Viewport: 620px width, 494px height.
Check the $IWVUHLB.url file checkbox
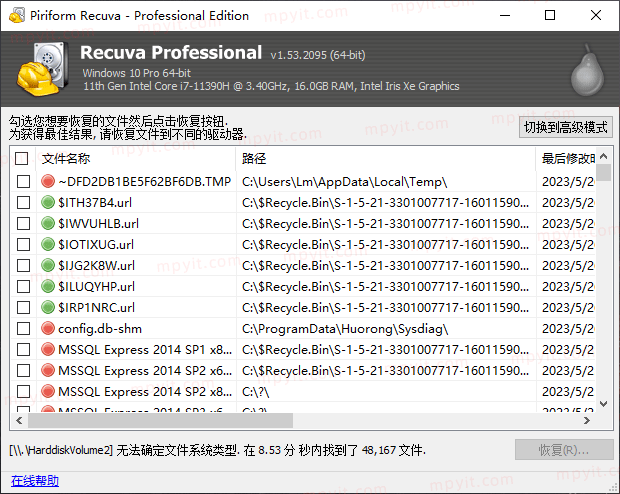23,223
